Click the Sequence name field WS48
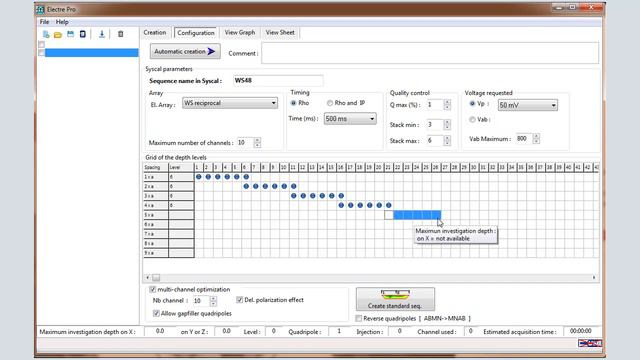The height and width of the screenshot is (360, 640). (278, 81)
